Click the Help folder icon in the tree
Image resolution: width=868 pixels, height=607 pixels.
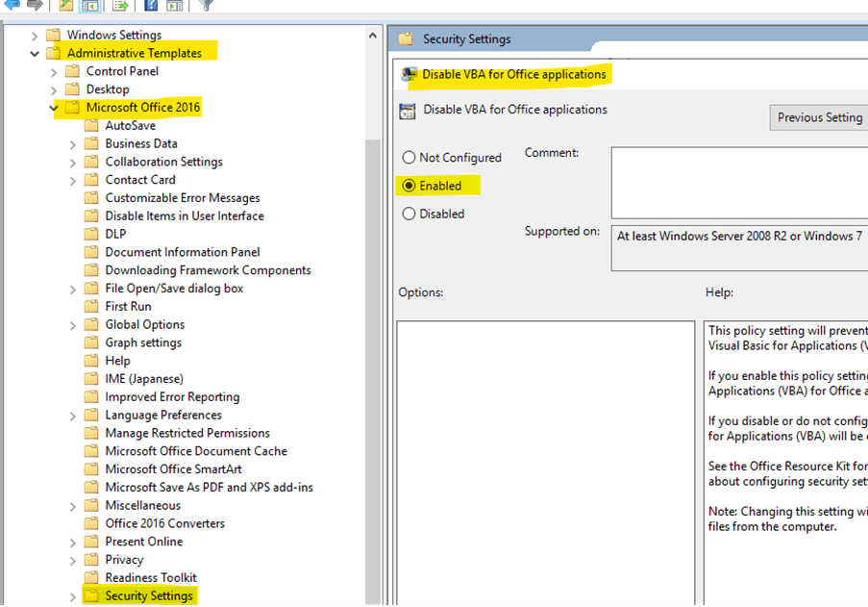91,361
